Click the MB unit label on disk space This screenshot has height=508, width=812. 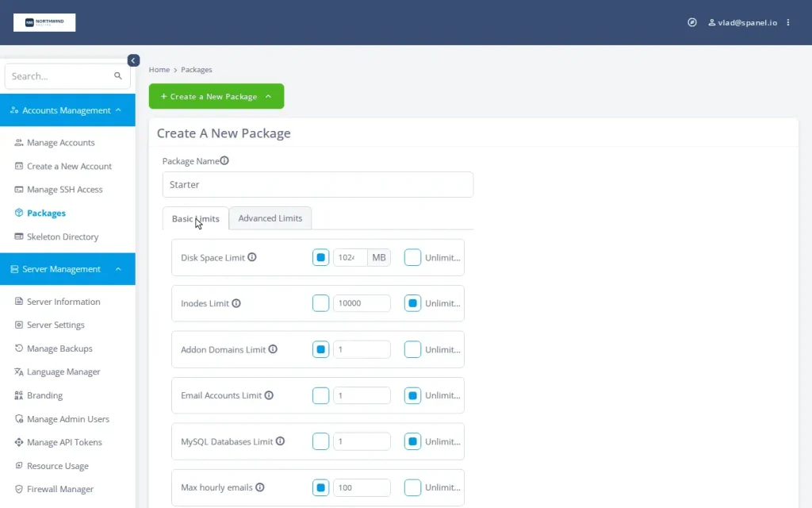click(x=379, y=257)
